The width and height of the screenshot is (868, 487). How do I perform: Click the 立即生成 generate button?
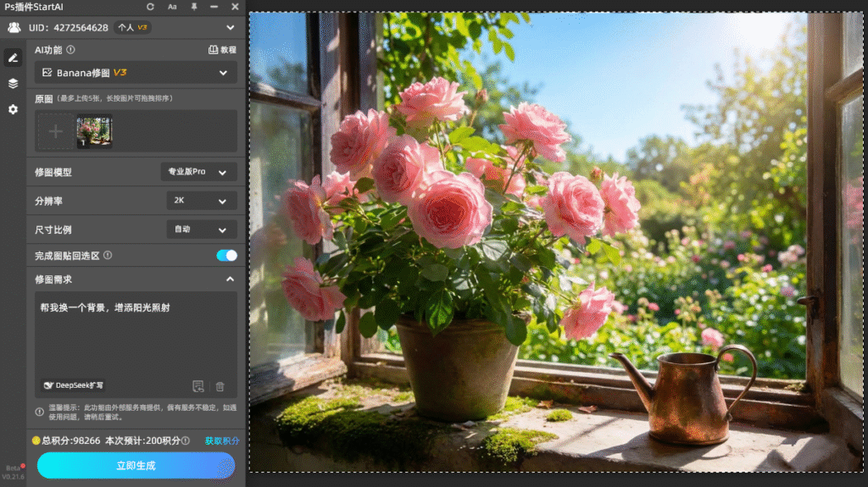(x=136, y=465)
